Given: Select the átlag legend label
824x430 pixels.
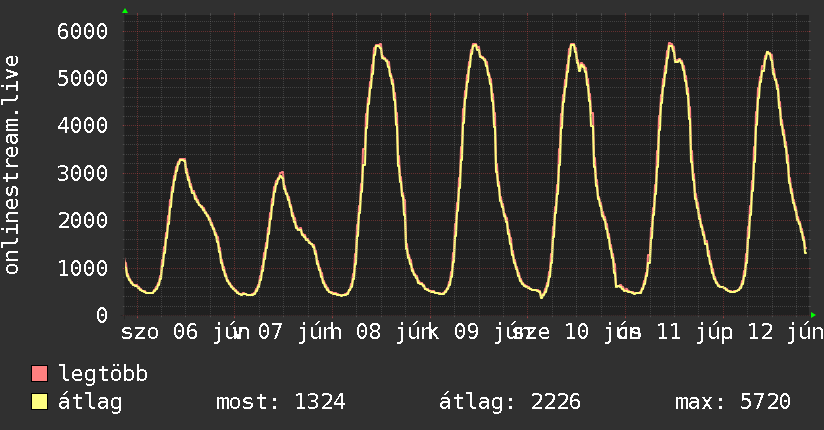Looking at the screenshot, I should pos(90,402).
